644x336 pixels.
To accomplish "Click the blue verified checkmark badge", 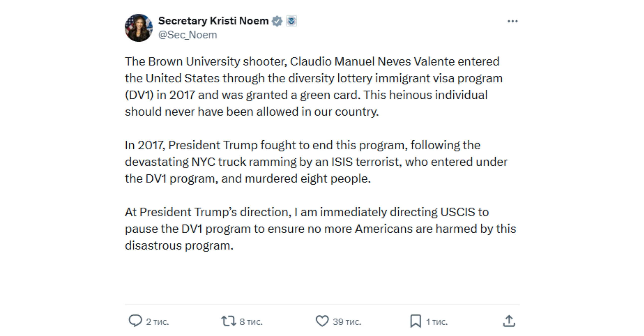I will pyautogui.click(x=277, y=21).
